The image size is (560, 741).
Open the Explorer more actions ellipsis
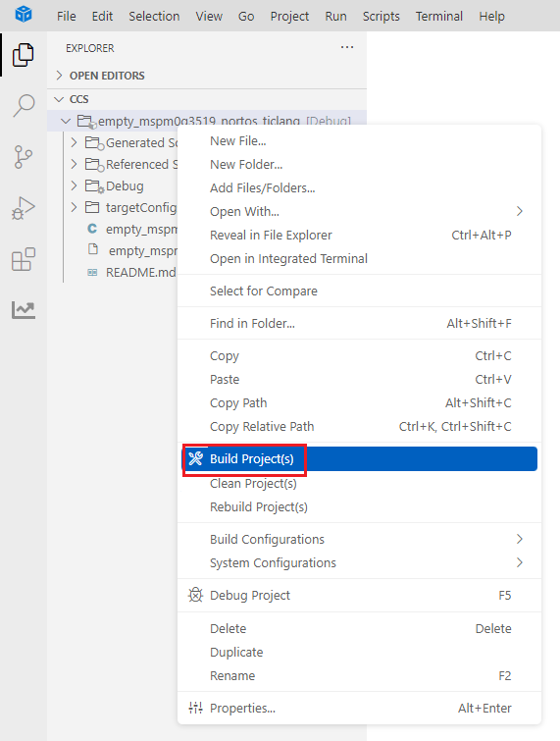coord(347,47)
